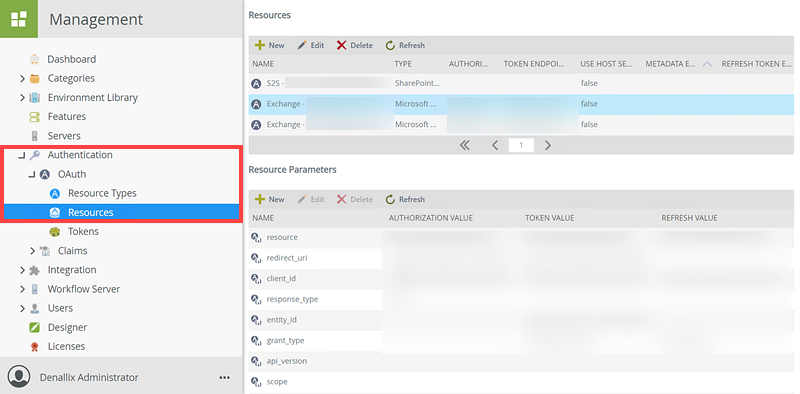Screen dimensions: 800x394
Task: Select the response_type parameter row
Action: point(521,300)
